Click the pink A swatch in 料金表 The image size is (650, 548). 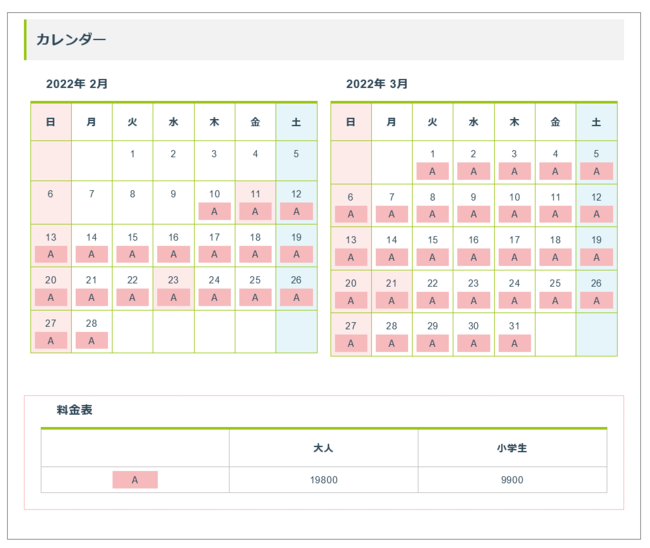coord(135,480)
